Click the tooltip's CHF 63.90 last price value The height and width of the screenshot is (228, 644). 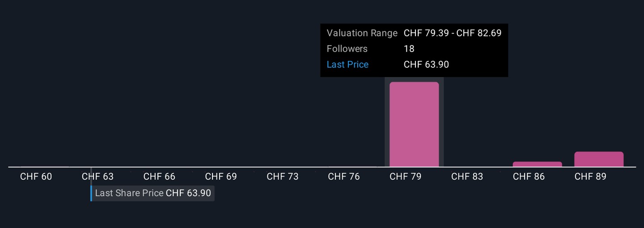[x=426, y=65]
